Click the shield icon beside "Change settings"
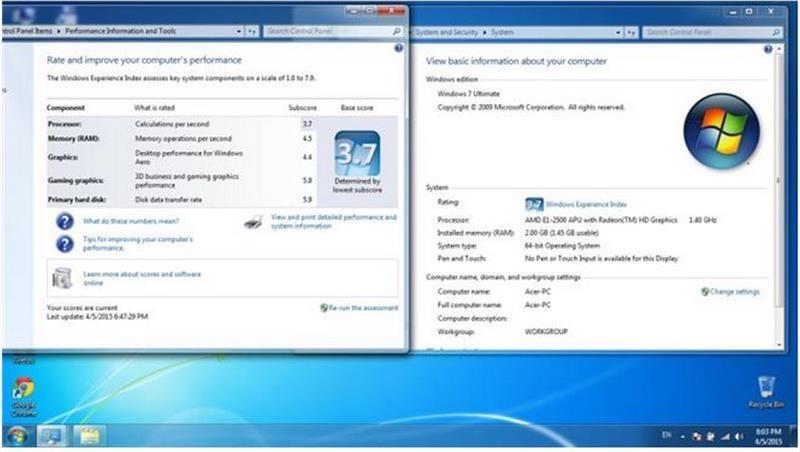Viewport: 800px width, 452px height. pyautogui.click(x=705, y=292)
